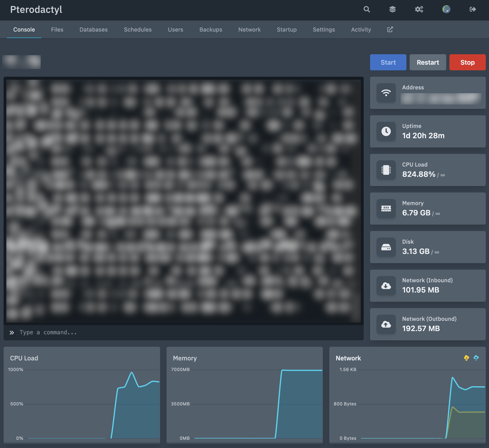Click the command prompt chevrons icon
Viewport: 489px width, 448px height.
12,332
